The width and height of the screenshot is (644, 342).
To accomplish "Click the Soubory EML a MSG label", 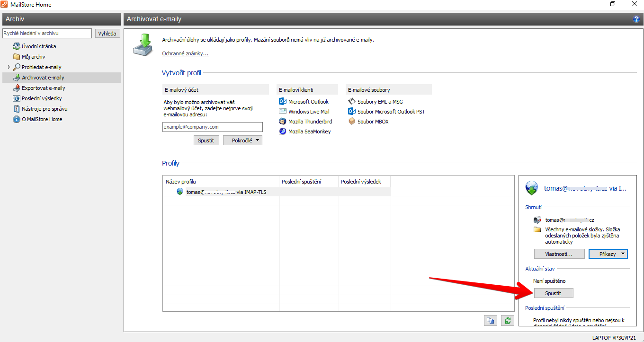I will [380, 102].
